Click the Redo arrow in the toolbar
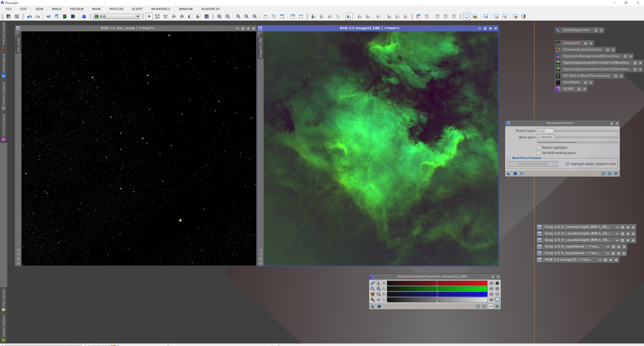 tap(38, 16)
